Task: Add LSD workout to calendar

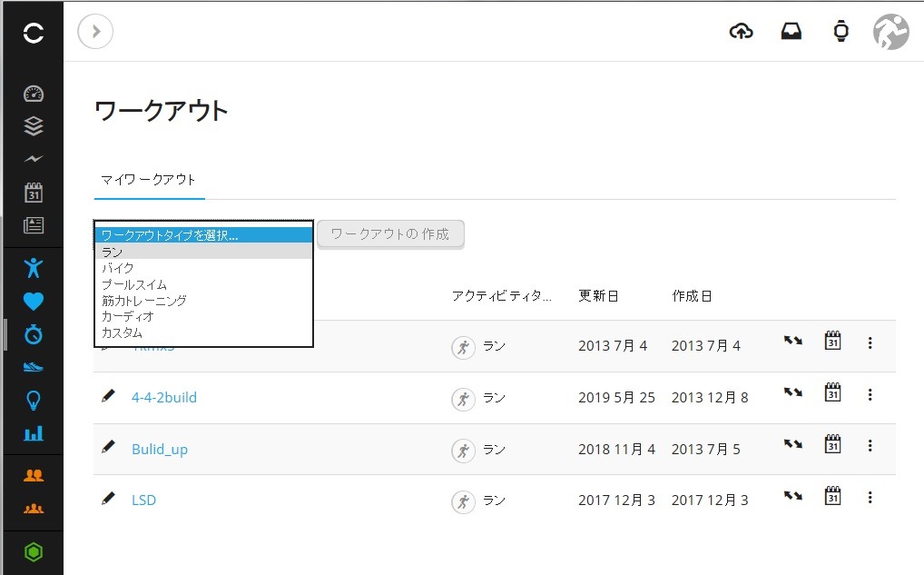Action: pos(832,495)
